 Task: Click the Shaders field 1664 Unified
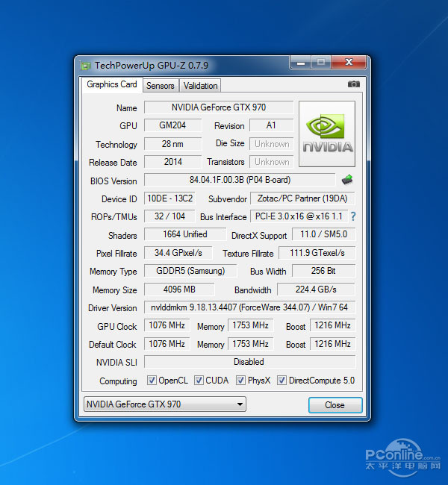click(x=185, y=234)
